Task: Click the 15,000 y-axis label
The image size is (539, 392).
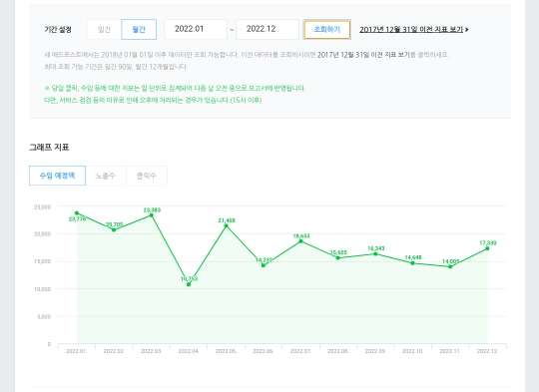Action: click(x=42, y=261)
